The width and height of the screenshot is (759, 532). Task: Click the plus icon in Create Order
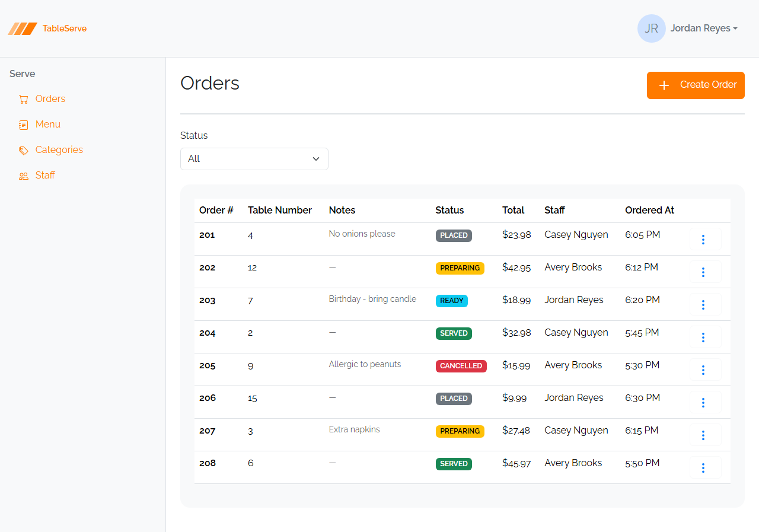(664, 85)
